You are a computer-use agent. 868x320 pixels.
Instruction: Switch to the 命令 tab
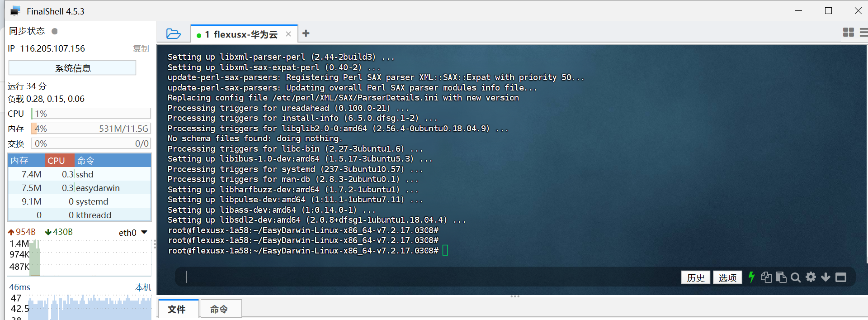(219, 309)
